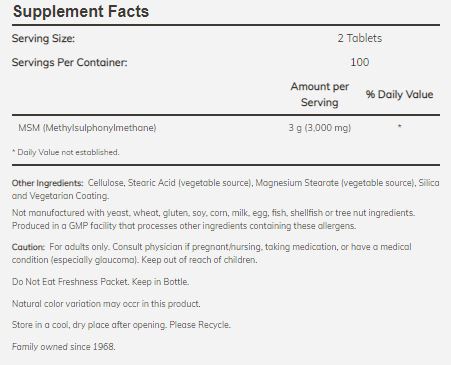Screen dimensions: 451x365
Task: Click the Amount per Serving header
Action: tap(320, 94)
